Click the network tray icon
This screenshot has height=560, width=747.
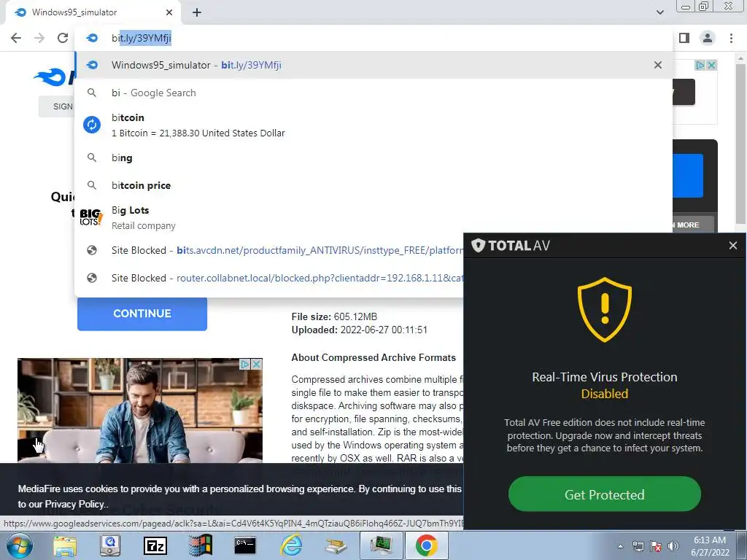tap(638, 546)
